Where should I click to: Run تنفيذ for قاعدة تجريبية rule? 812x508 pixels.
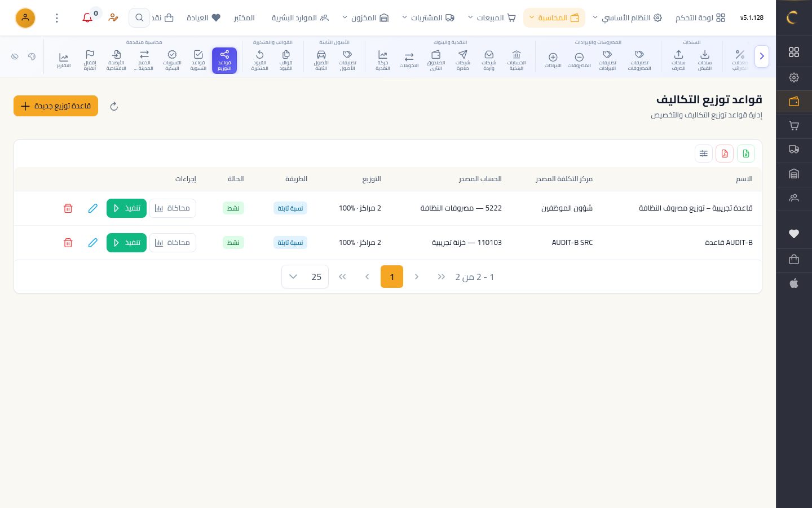[x=126, y=208]
